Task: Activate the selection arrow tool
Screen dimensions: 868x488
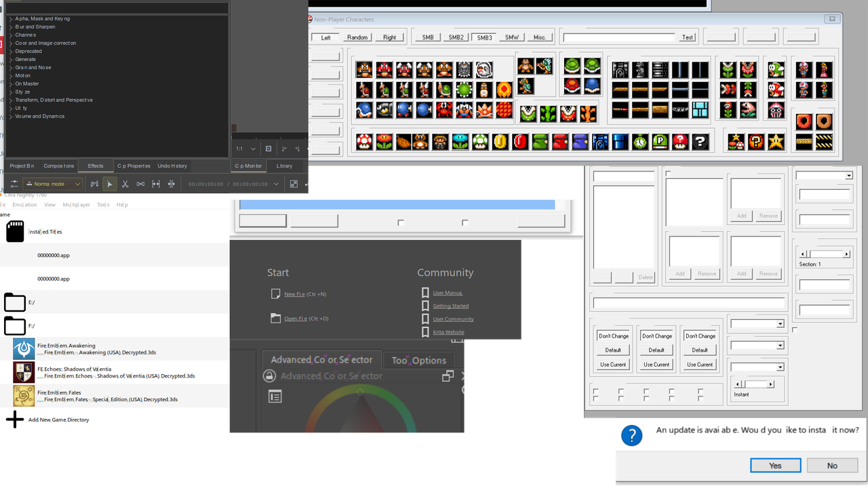Action: click(x=109, y=184)
